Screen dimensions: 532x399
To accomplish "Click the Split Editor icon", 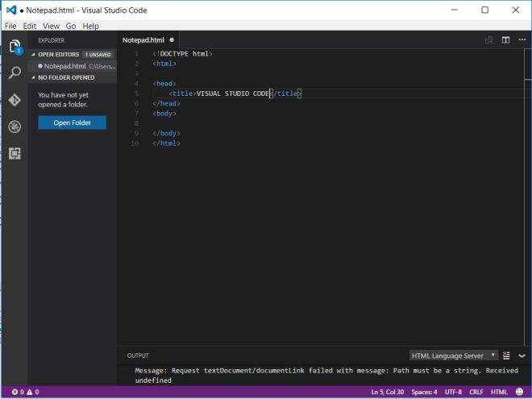I will click(505, 39).
